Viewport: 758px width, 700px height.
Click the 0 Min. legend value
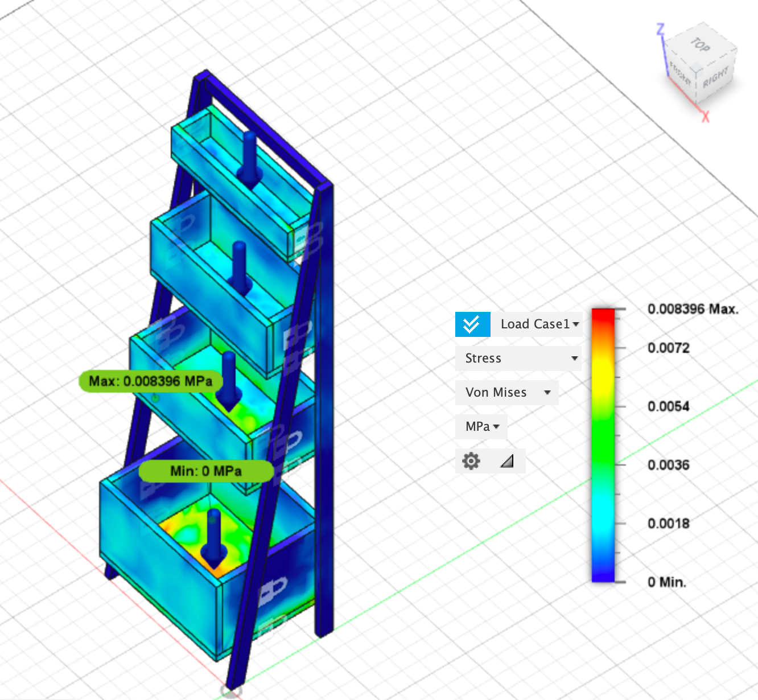click(x=667, y=582)
